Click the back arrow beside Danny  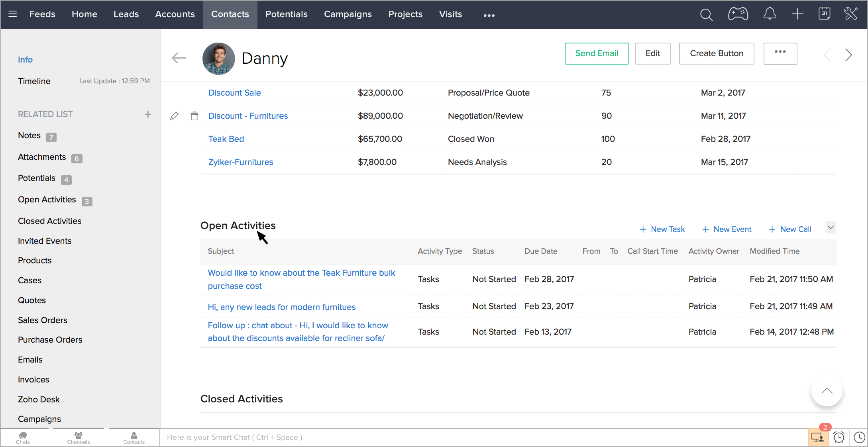pos(179,58)
